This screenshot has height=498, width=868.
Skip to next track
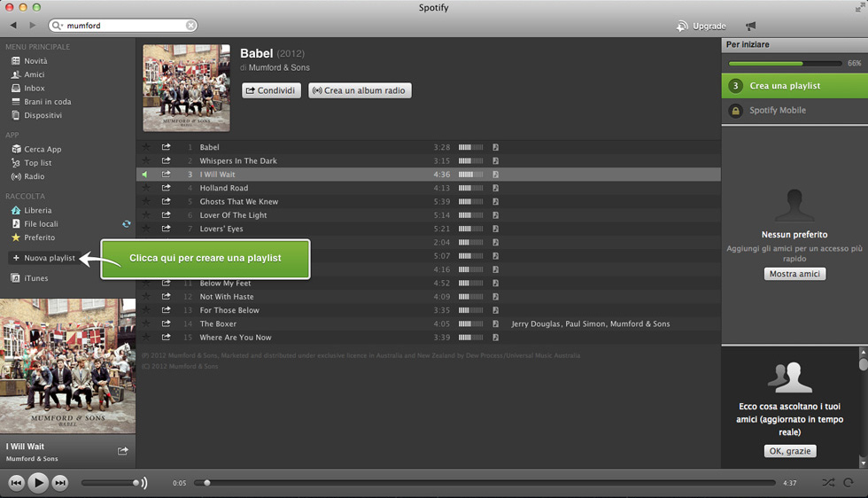pyautogui.click(x=60, y=483)
